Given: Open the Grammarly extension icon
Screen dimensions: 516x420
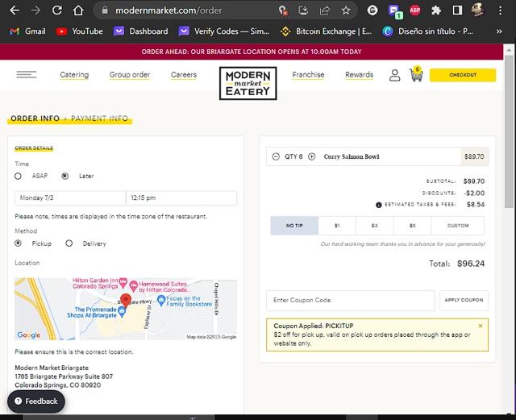Looking at the screenshot, I should click(372, 10).
